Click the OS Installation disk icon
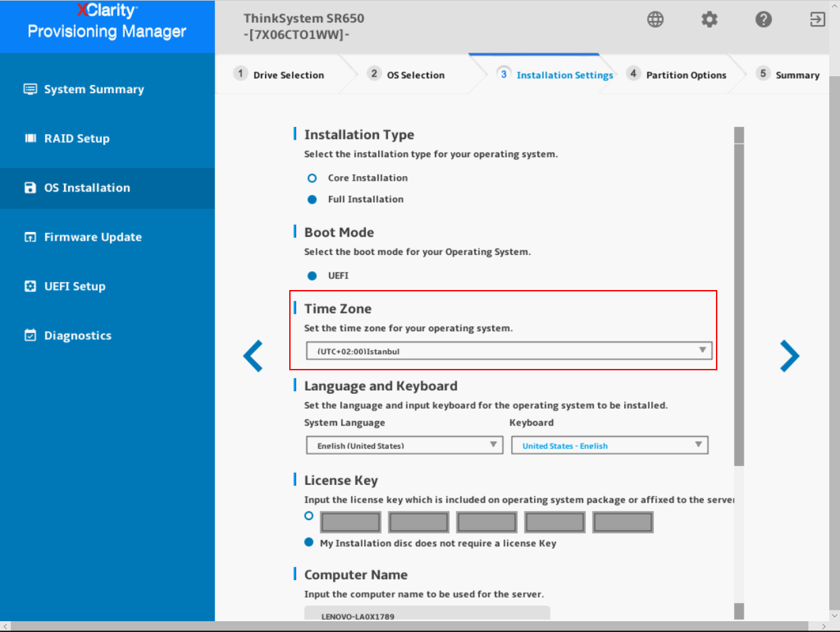The image size is (840, 632). [30, 188]
